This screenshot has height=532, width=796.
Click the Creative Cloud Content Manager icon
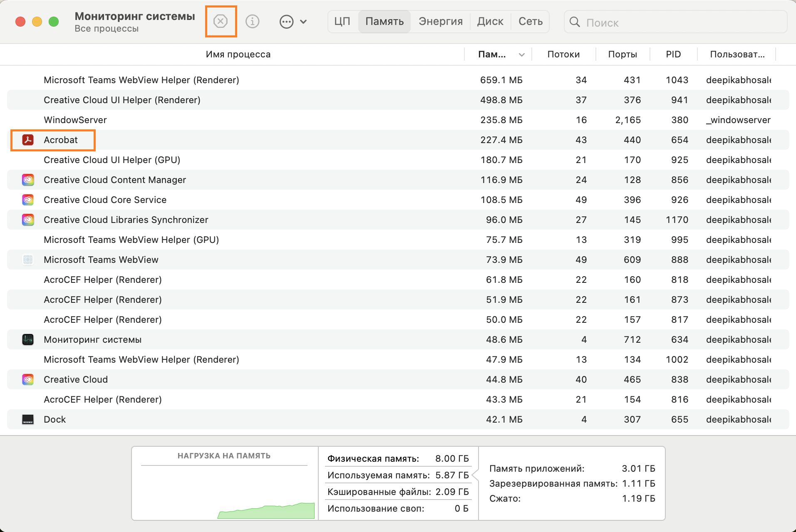click(28, 180)
